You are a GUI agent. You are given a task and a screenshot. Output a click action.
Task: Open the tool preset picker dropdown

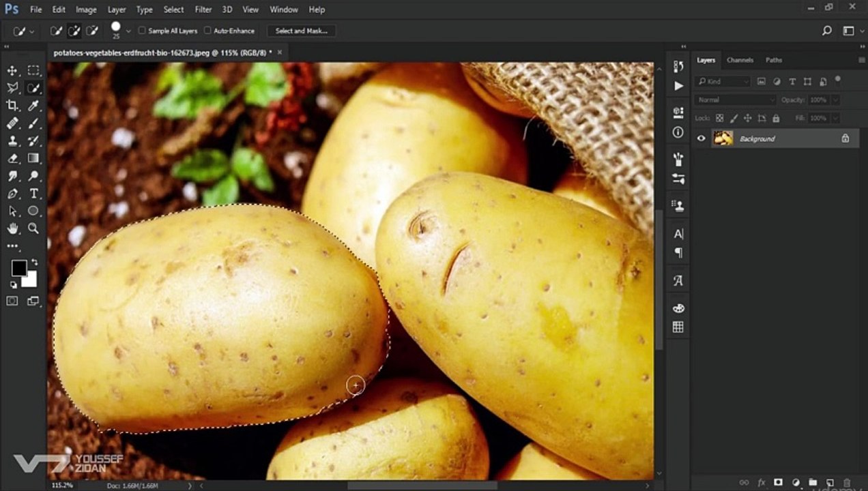tap(31, 31)
